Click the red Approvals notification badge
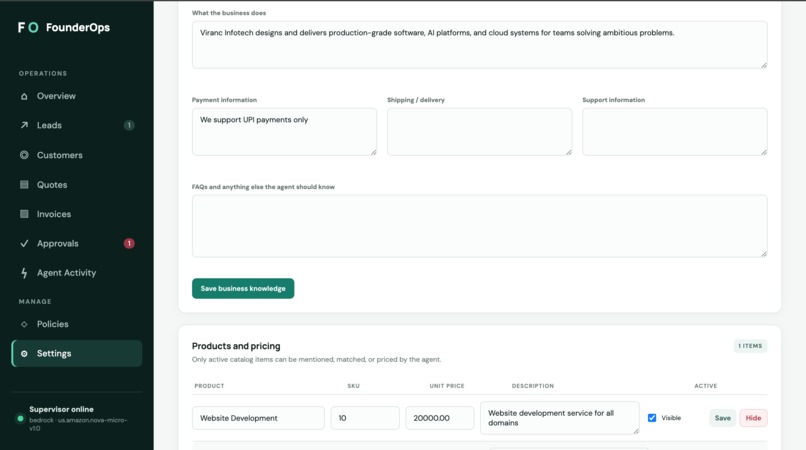Screen dimensions: 806x450 tap(129, 243)
